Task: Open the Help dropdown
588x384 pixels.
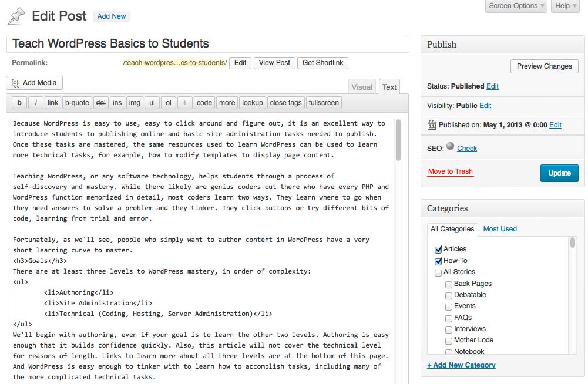Action: [x=565, y=6]
